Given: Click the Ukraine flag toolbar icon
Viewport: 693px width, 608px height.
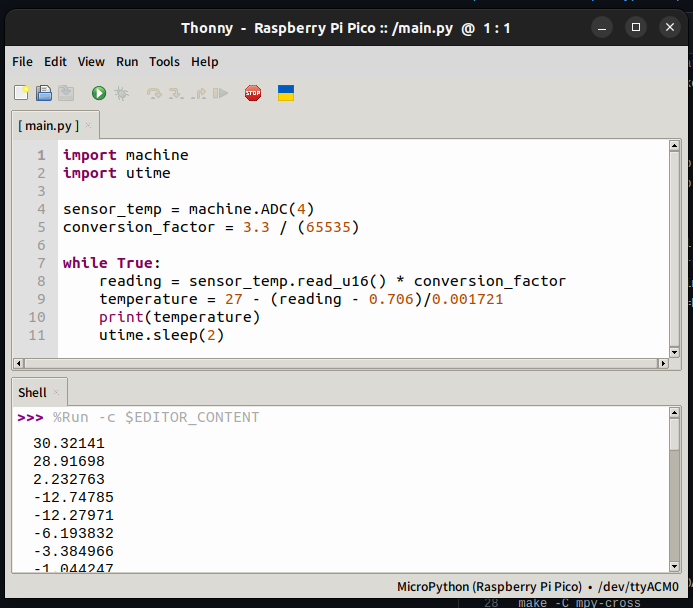Looking at the screenshot, I should point(286,93).
